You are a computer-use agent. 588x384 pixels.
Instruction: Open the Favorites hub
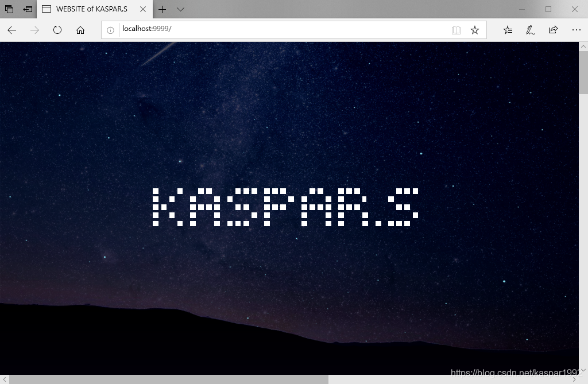508,30
